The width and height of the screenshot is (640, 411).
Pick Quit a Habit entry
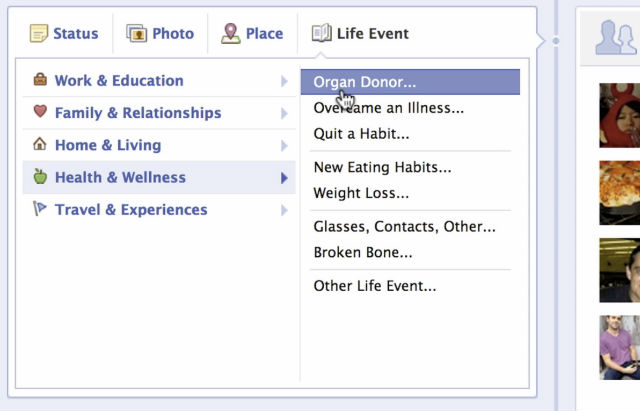coord(361,133)
